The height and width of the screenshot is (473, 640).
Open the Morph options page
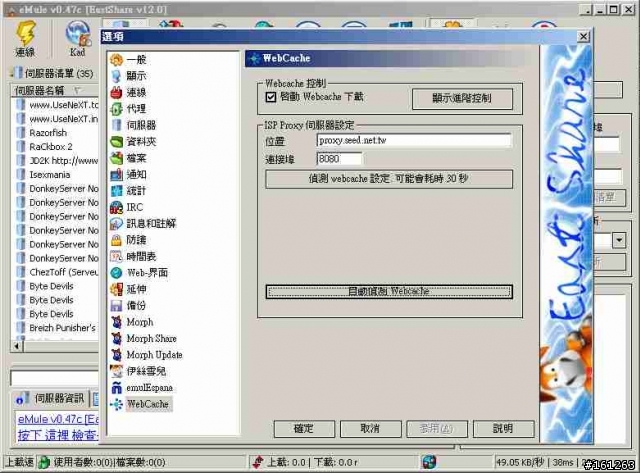pyautogui.click(x=132, y=322)
